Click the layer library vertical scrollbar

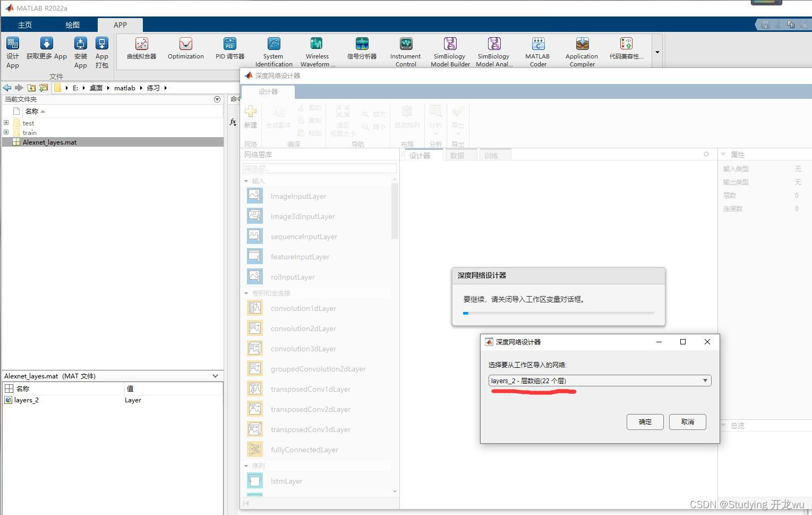[x=395, y=213]
